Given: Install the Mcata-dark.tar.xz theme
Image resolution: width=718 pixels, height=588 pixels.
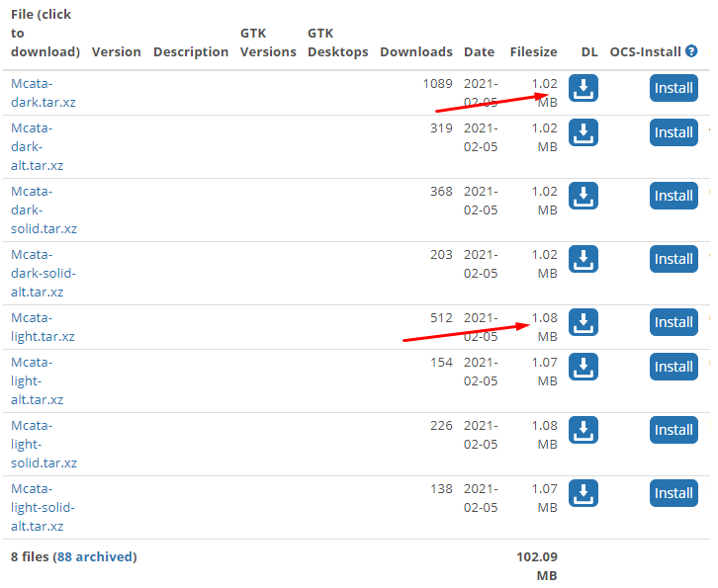Looking at the screenshot, I should 673,88.
